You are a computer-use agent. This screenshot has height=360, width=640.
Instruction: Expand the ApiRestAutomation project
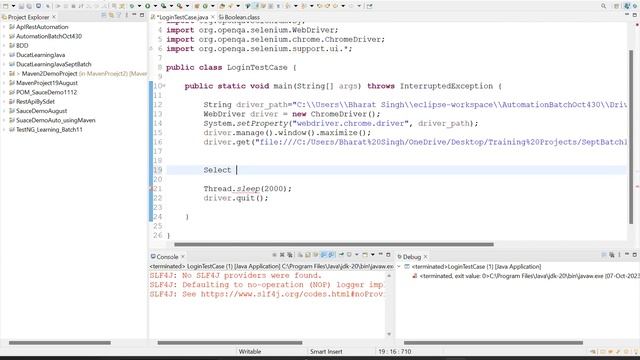tap(4, 27)
